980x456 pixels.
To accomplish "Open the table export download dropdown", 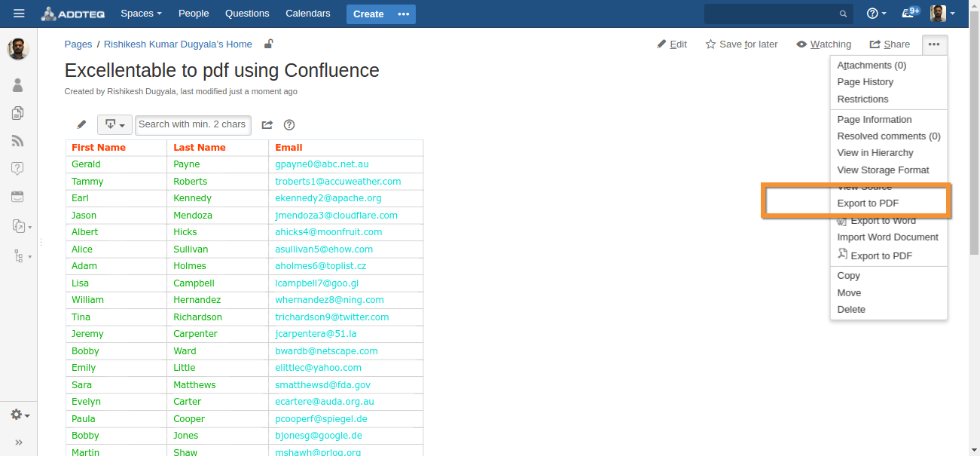I will pyautogui.click(x=114, y=124).
